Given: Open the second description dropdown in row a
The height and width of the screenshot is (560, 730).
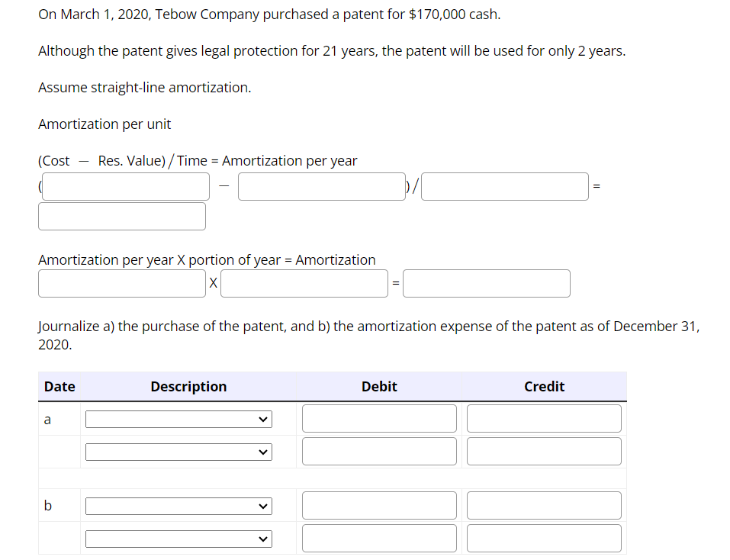Looking at the screenshot, I should coord(178,452).
